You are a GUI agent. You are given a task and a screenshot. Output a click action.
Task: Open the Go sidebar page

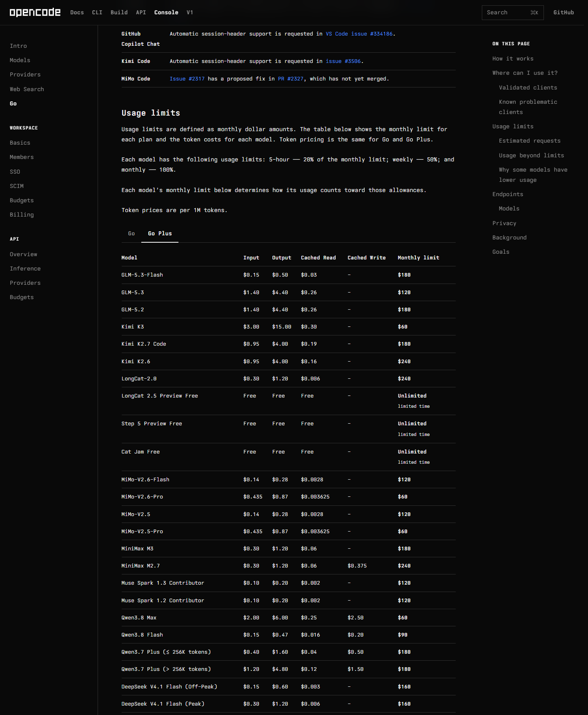(13, 104)
